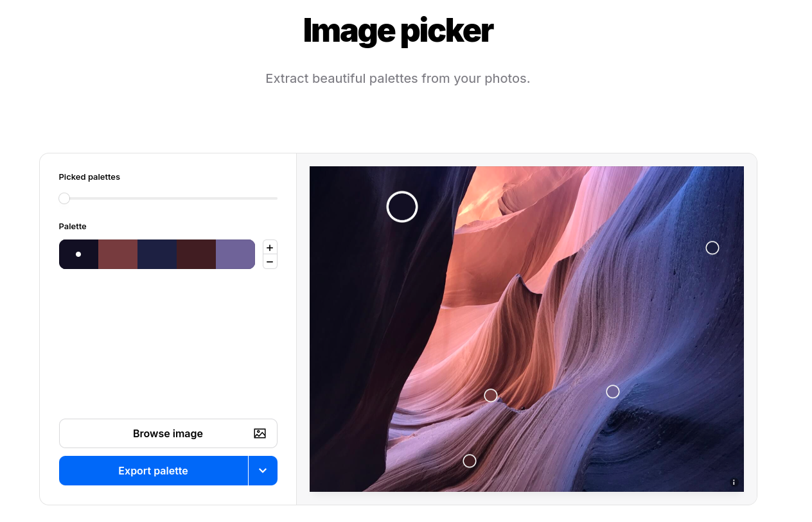Click the picker circle at bottom center of photo
Screen dimensions: 812x522
(470, 461)
